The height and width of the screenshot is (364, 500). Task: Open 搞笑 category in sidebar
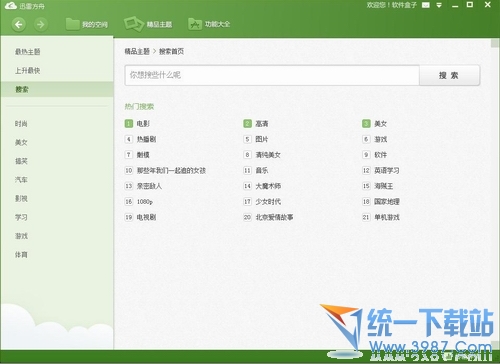point(21,161)
